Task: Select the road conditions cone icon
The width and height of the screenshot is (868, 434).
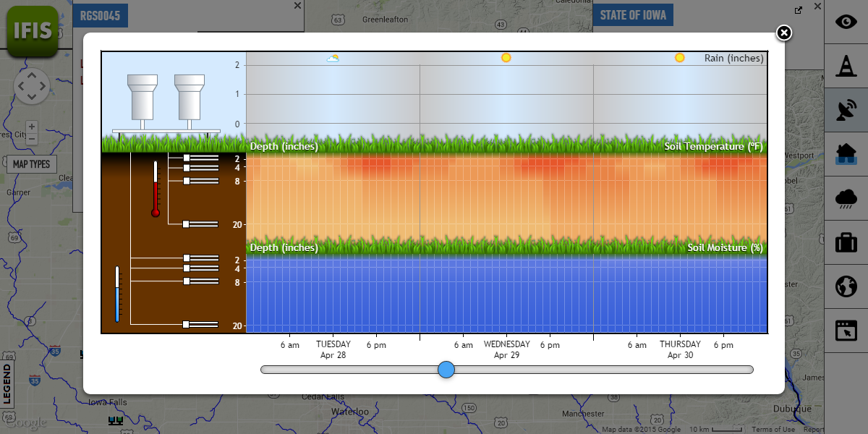Action: point(846,67)
